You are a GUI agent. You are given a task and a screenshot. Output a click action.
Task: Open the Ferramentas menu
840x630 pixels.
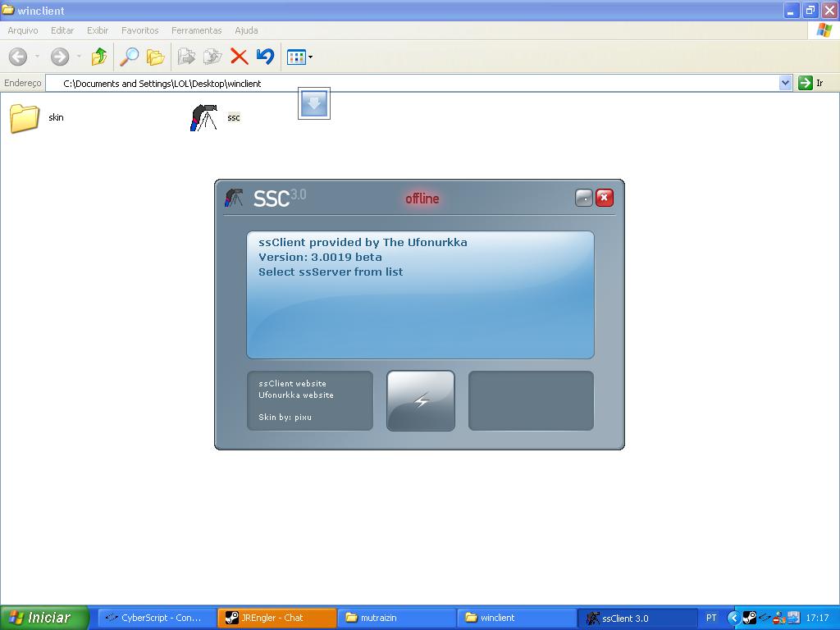[x=197, y=30]
